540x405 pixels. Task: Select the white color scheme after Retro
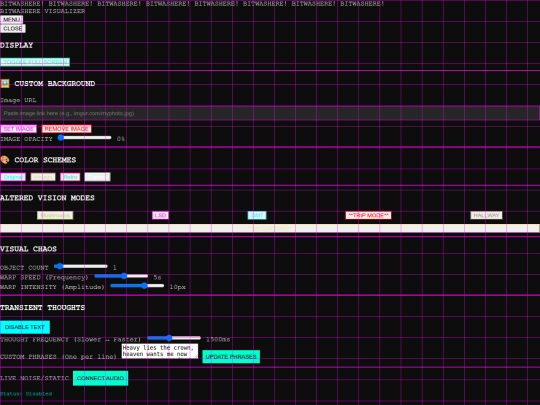pos(97,177)
